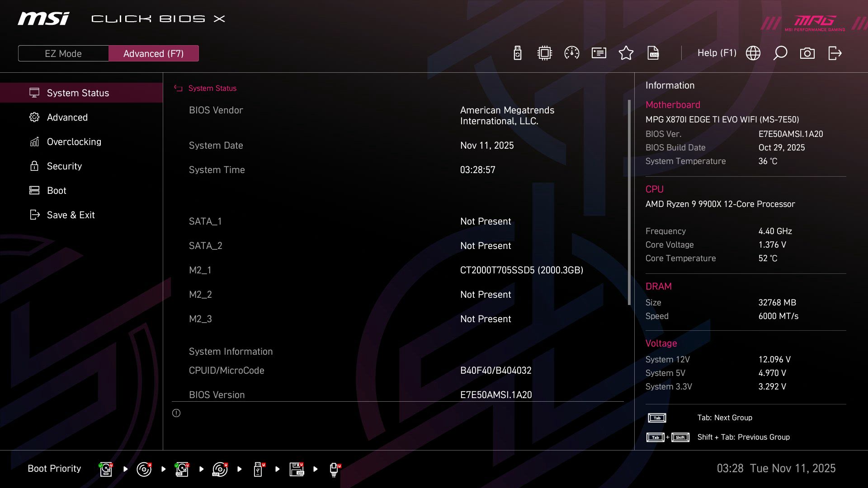868x488 pixels.
Task: Open the Favorites star icon
Action: 626,53
